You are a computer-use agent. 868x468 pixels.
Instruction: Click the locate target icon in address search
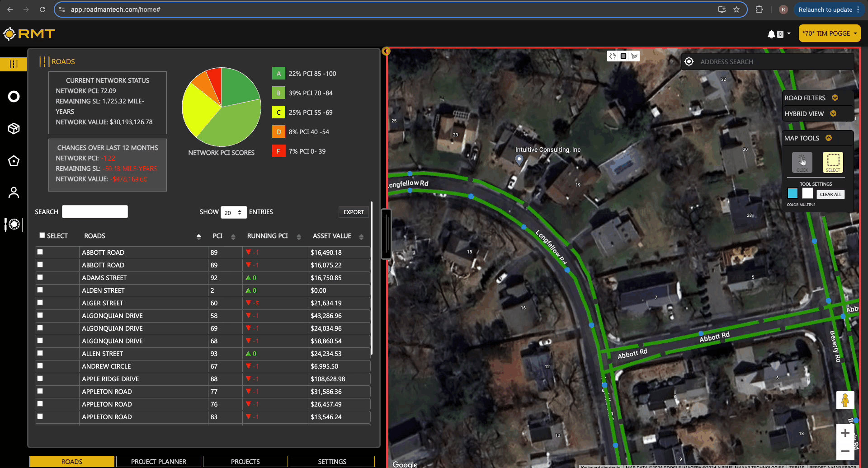point(689,62)
